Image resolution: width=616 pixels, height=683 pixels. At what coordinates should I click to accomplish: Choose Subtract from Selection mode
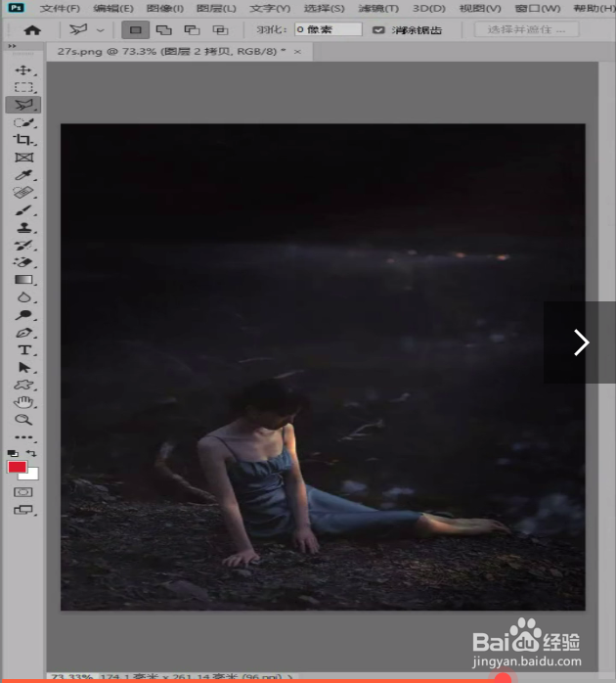tap(192, 30)
